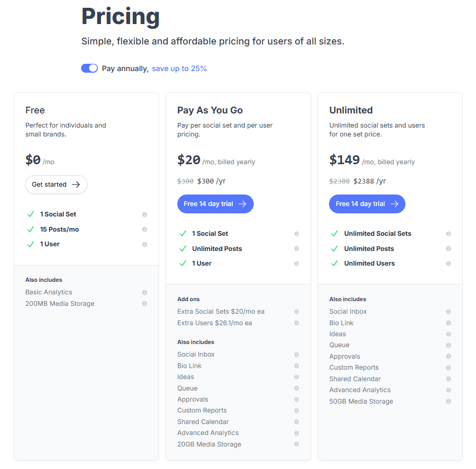Click Get started on the Free plan
Screen dimensions: 476x469
click(56, 185)
